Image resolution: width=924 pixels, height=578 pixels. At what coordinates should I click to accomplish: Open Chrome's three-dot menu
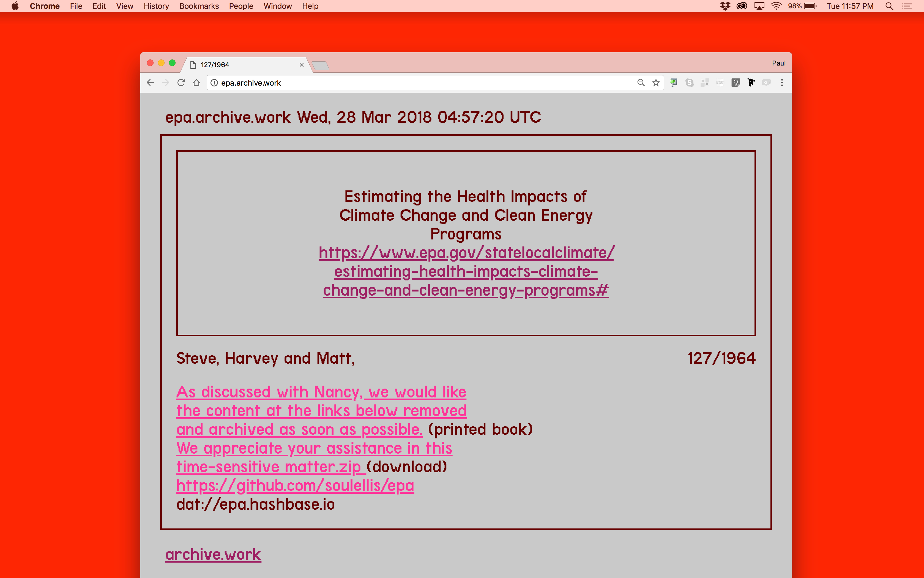coord(782,83)
